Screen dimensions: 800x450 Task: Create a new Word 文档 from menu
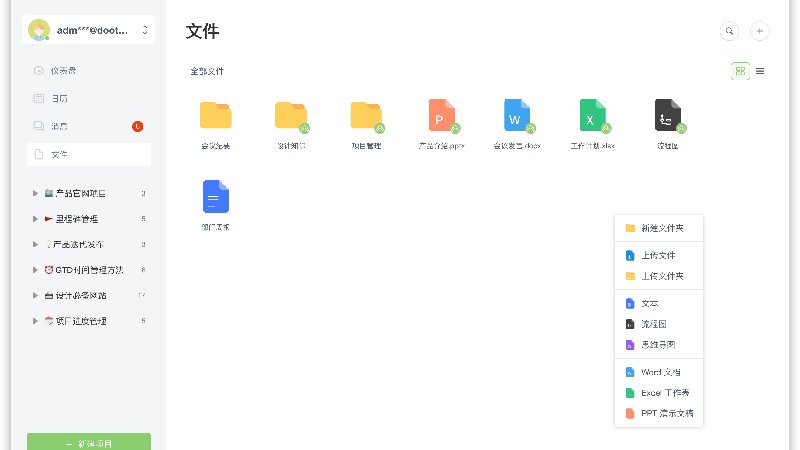[659, 372]
